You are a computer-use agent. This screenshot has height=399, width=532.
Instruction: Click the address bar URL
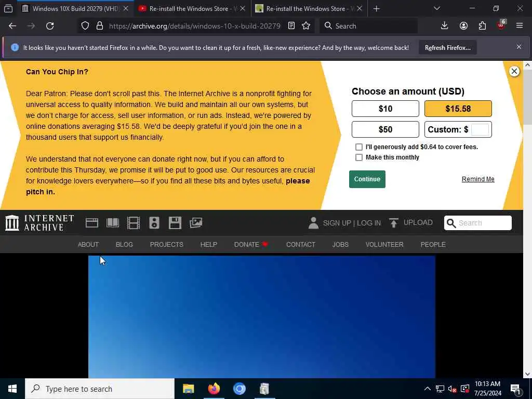pos(195,26)
